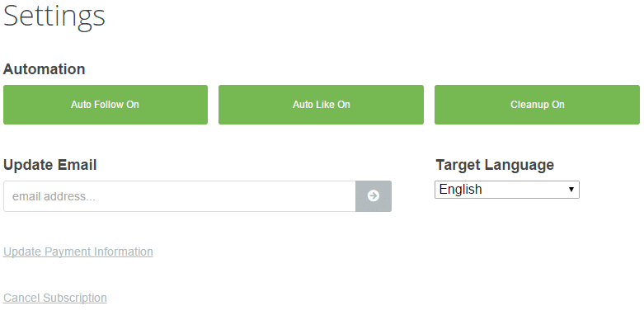Image resolution: width=644 pixels, height=315 pixels.
Task: Toggle the Auto Follow On button
Action: pyautogui.click(x=106, y=105)
